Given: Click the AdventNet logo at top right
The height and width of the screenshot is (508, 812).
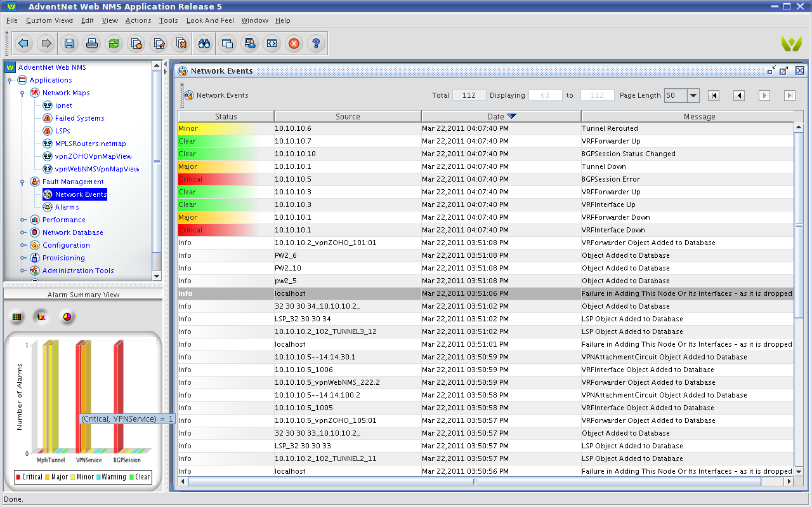Looking at the screenshot, I should click(791, 44).
